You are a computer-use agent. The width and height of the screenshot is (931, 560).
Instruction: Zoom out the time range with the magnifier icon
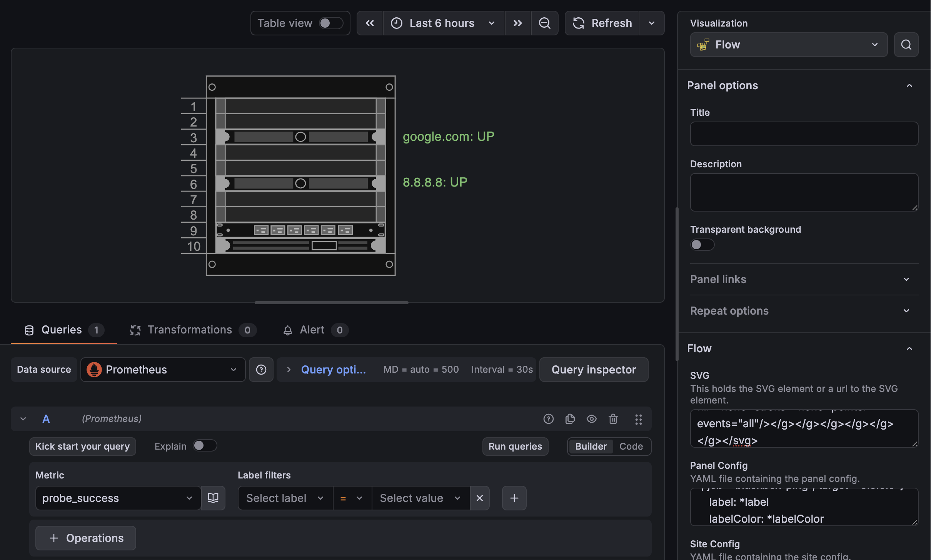[545, 23]
